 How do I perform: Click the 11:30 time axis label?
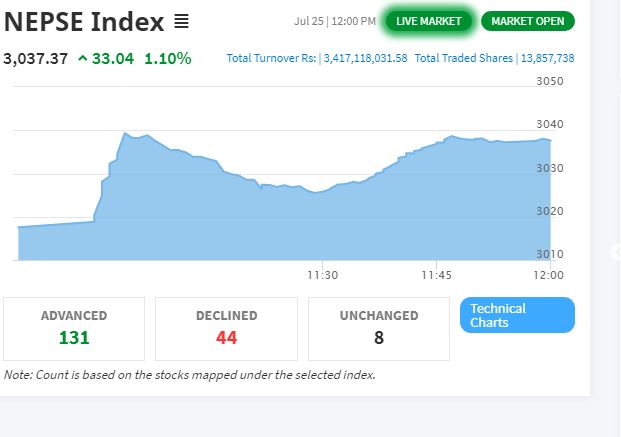click(323, 275)
